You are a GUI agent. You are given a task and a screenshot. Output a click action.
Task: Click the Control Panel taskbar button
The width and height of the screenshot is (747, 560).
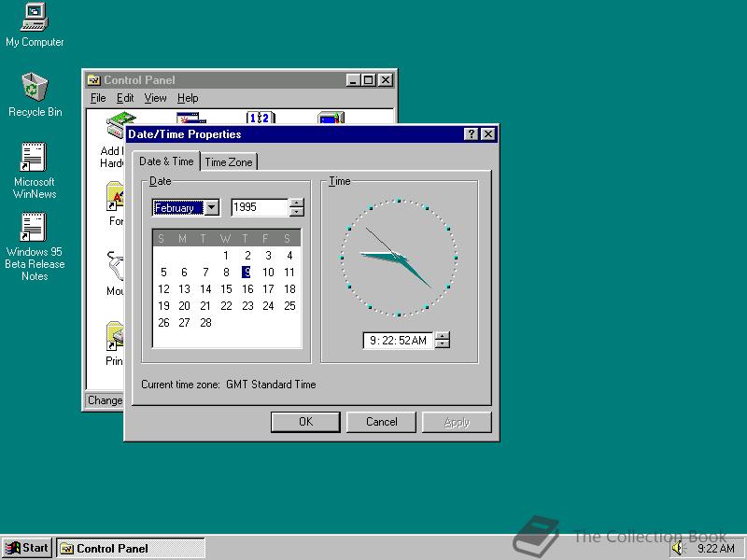[131, 549]
